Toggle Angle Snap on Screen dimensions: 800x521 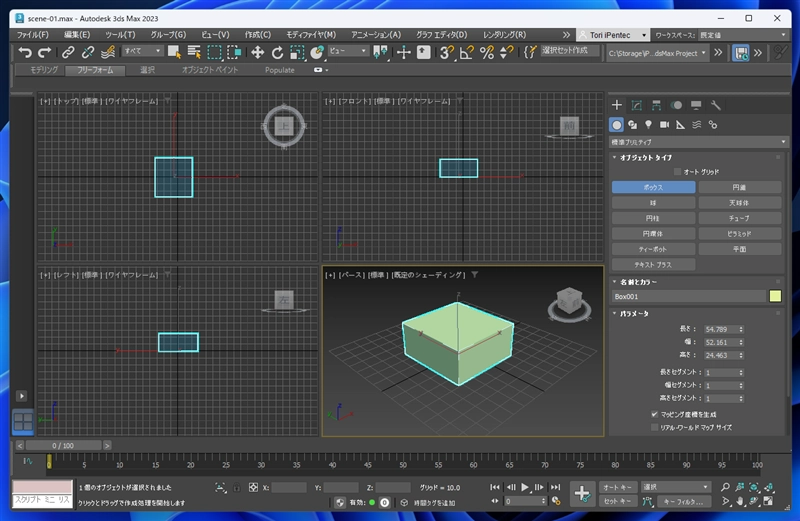point(466,52)
